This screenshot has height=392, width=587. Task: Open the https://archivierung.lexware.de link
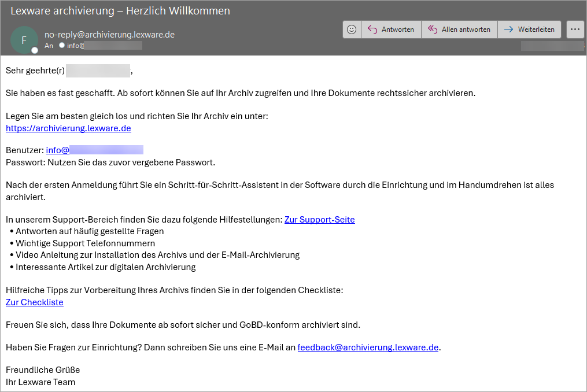(x=68, y=128)
